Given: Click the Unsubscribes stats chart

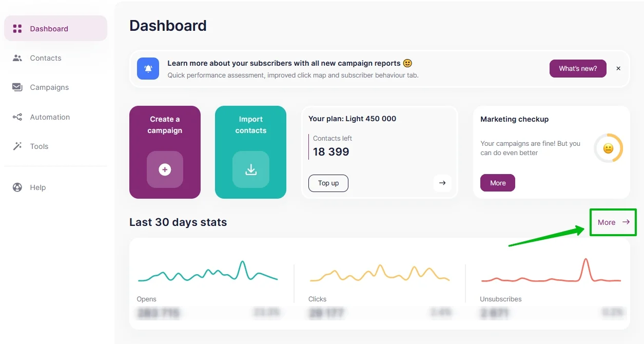Looking at the screenshot, I should 551,271.
